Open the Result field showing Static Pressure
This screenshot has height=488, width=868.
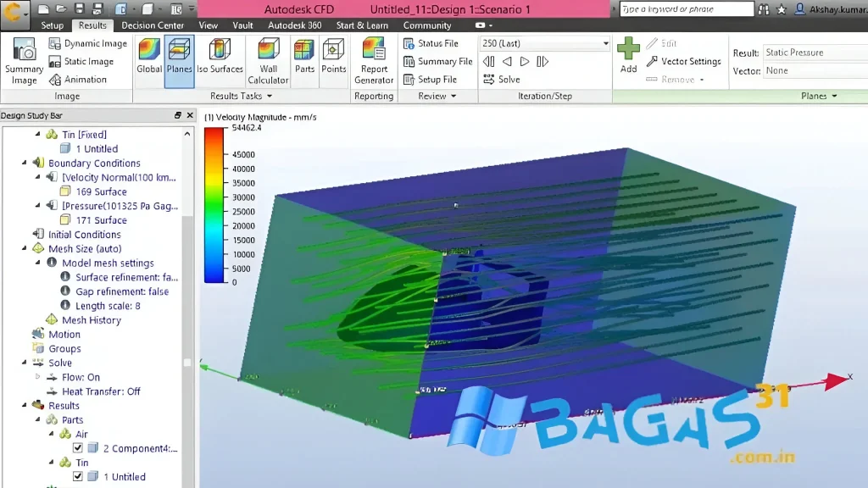[x=815, y=53]
